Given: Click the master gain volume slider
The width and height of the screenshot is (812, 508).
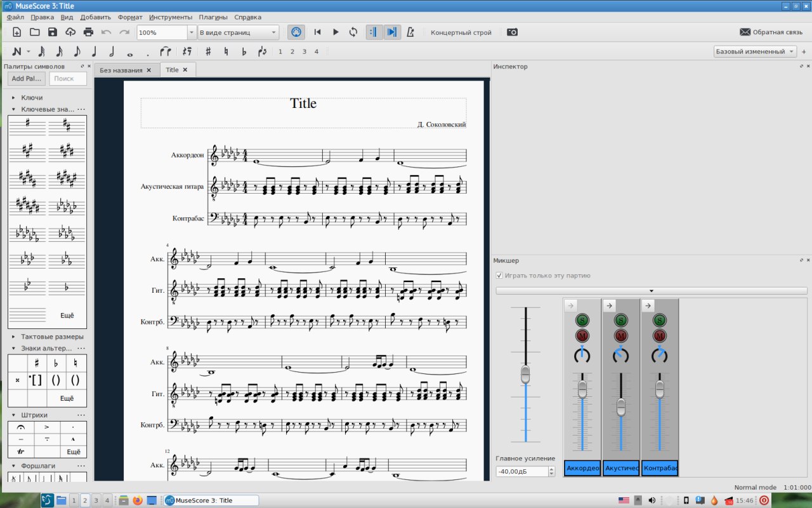Looking at the screenshot, I should click(x=525, y=374).
